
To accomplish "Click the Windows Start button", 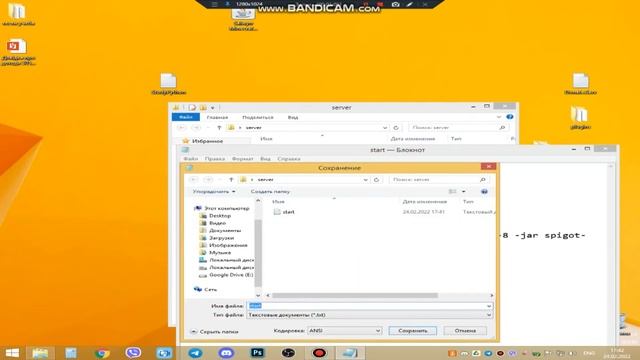I will tap(12, 353).
